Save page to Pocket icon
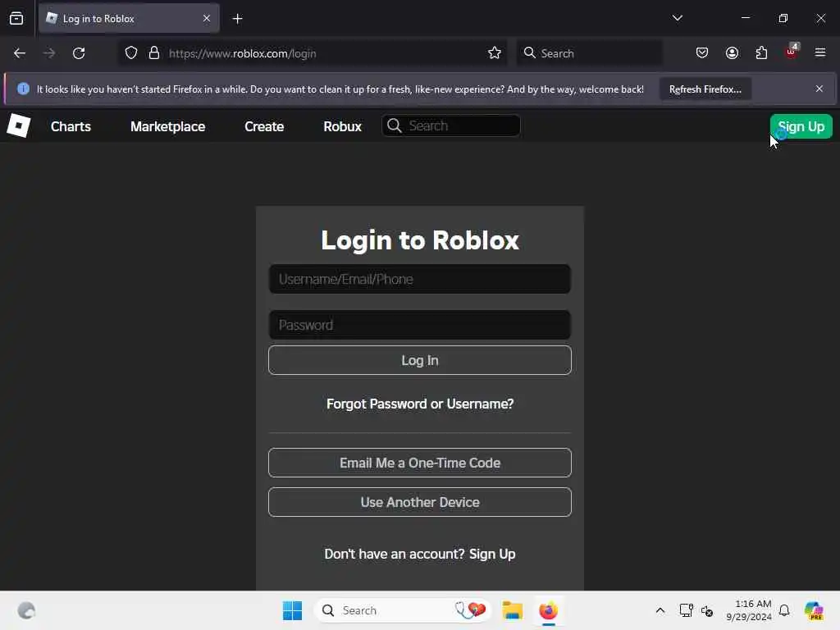This screenshot has width=840, height=630. pos(702,53)
